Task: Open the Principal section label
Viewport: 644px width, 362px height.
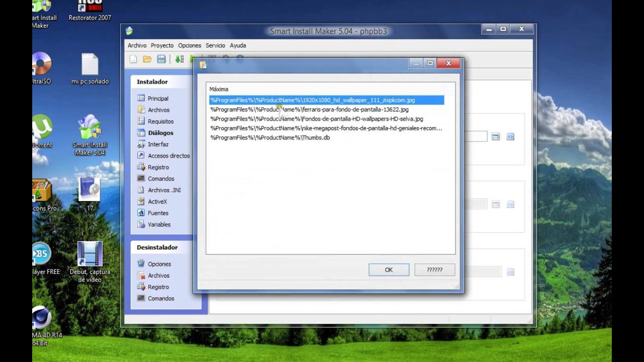Action: click(x=158, y=99)
